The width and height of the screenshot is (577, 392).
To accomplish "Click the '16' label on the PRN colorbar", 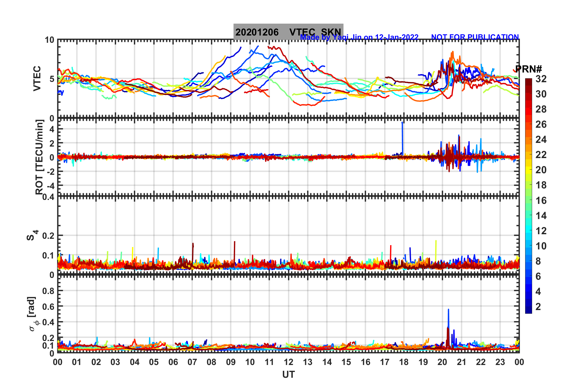I will (x=541, y=201).
